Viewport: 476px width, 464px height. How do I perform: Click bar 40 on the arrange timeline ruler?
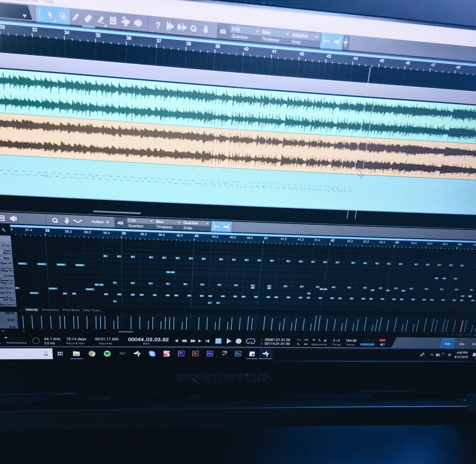pyautogui.click(x=246, y=49)
